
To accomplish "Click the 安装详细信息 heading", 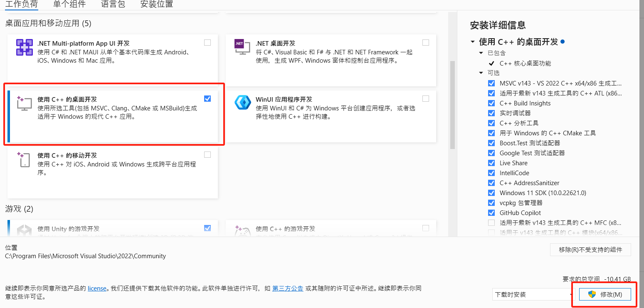I will (x=498, y=25).
